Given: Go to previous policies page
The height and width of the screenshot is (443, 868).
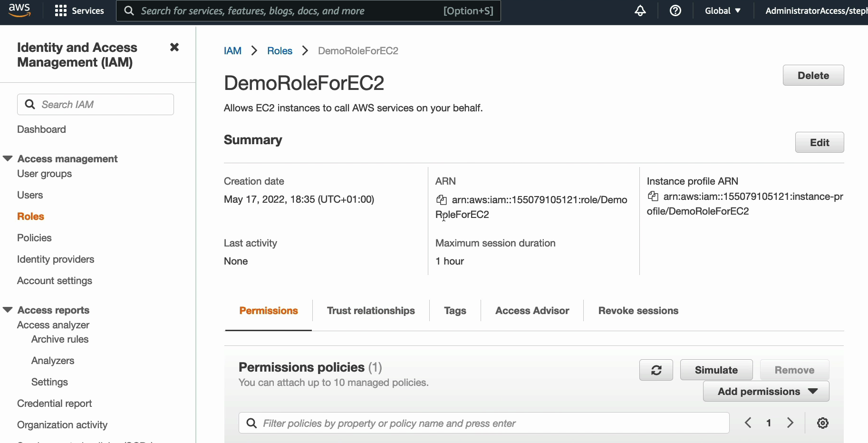Looking at the screenshot, I should 748,423.
